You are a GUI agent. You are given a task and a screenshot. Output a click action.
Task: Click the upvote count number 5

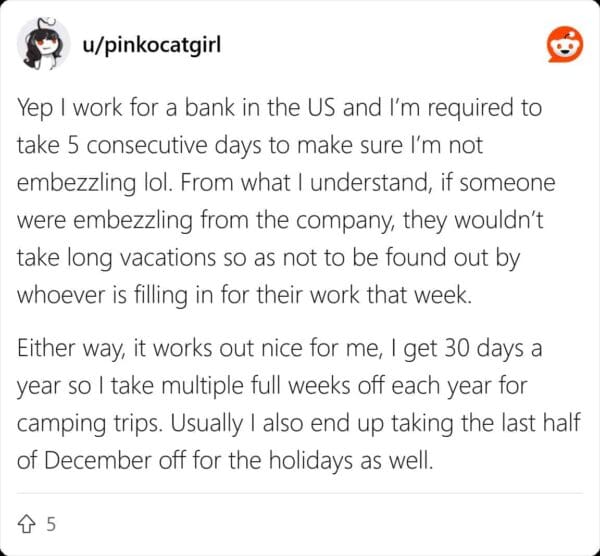pos(49,520)
